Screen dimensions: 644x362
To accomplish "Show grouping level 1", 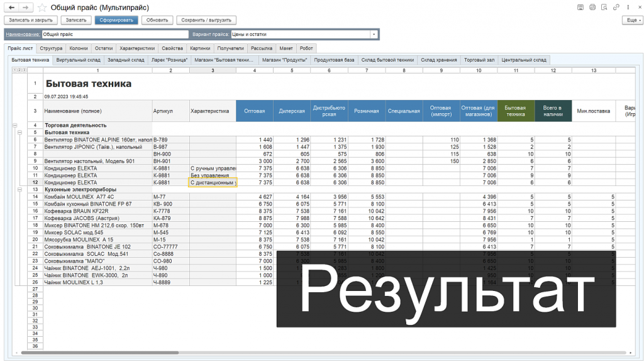I will [x=15, y=70].
